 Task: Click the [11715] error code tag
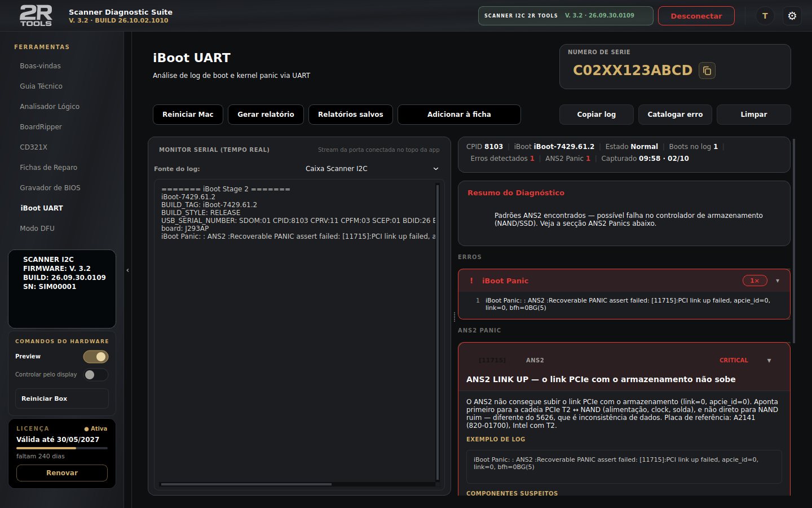click(x=492, y=360)
